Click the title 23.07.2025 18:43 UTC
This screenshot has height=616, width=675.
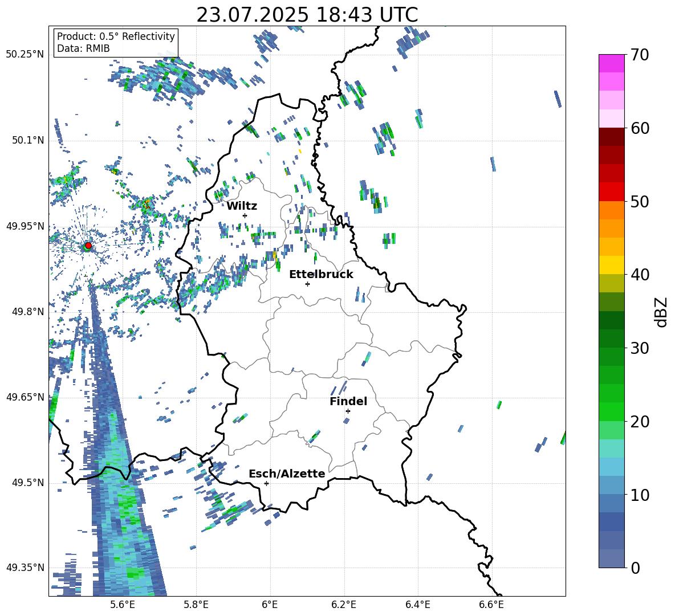pyautogui.click(x=307, y=15)
